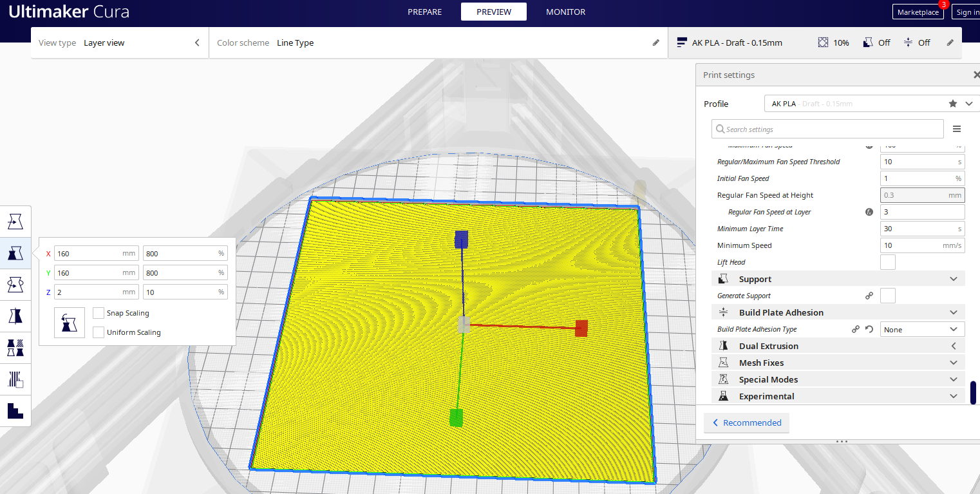Screen dimensions: 980x494
Task: Click the Dual Extrusion category icon
Action: coord(724,346)
